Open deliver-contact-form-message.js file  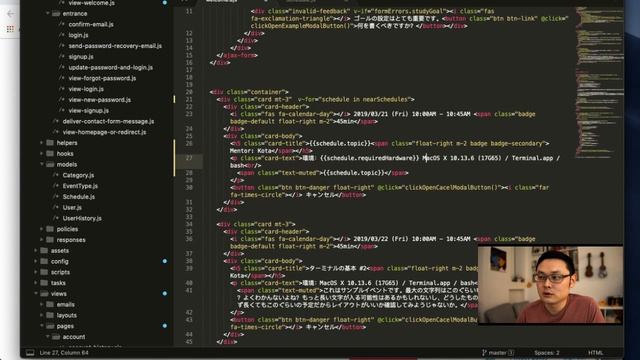coord(108,121)
